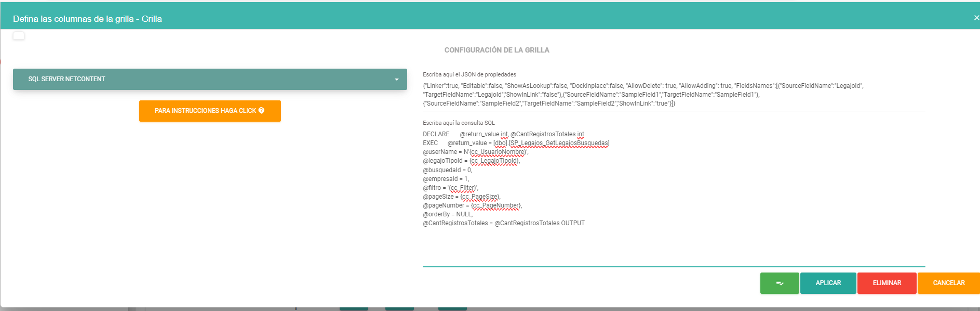This screenshot has width=980, height=311.
Task: Click the 'Escriba aquí la consulta SQL' label
Action: pos(459,123)
